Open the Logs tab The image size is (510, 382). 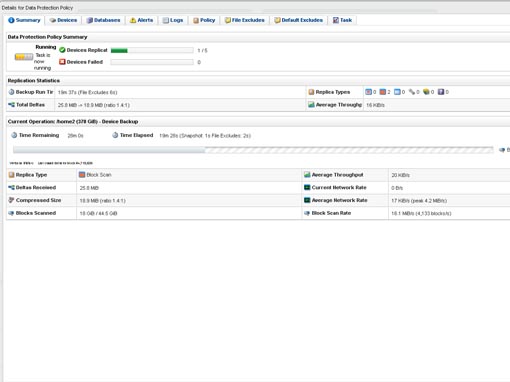173,20
